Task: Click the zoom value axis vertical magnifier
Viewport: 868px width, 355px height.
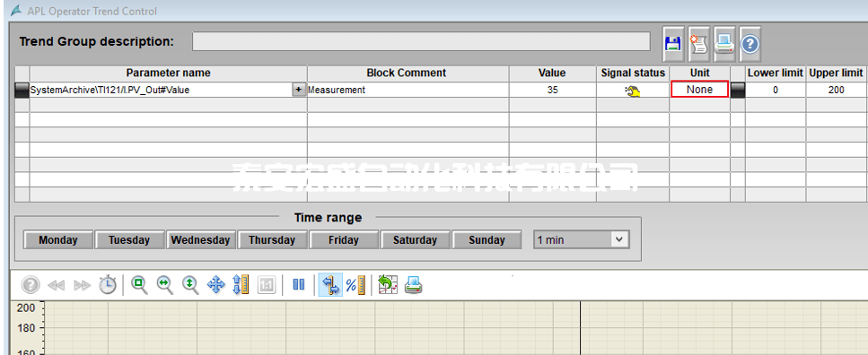Action: 190,285
